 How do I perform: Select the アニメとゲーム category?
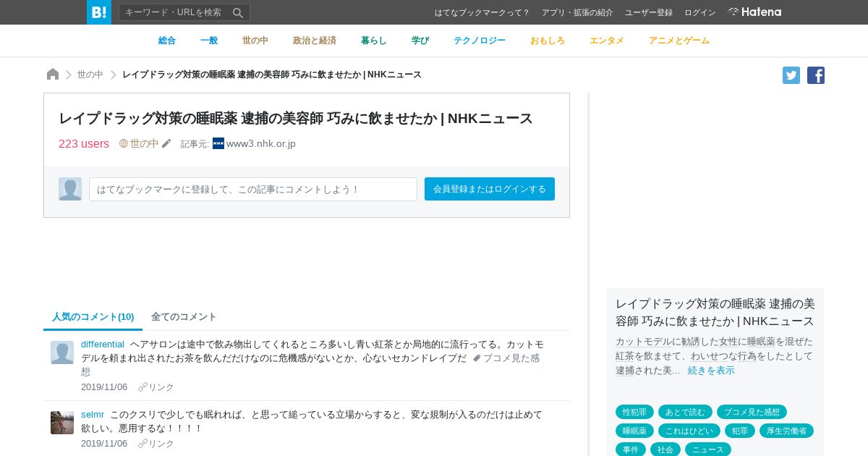(679, 41)
